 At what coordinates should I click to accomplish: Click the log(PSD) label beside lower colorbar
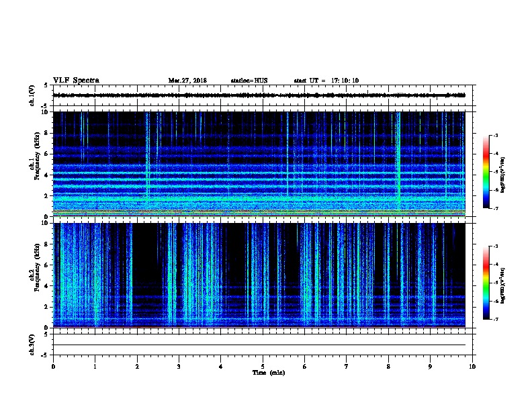pos(502,285)
